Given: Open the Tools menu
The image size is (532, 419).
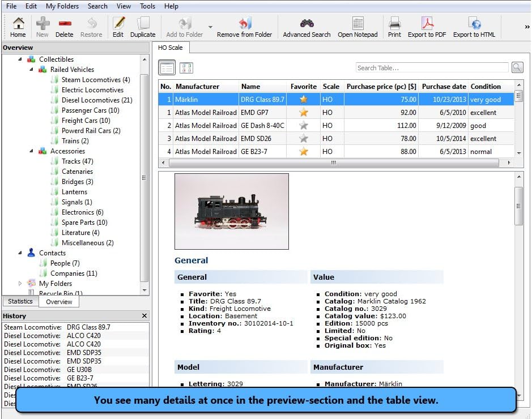Looking at the screenshot, I should pyautogui.click(x=147, y=6).
